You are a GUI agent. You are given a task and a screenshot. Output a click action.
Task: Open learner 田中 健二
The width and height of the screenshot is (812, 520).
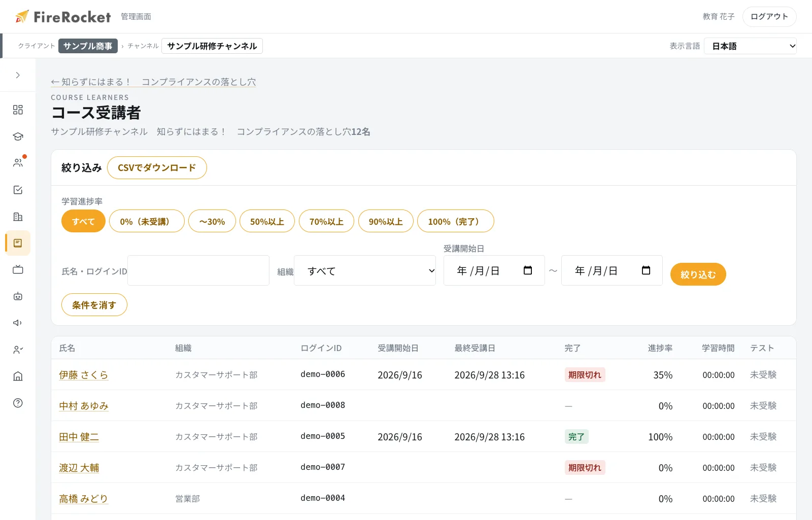point(79,437)
